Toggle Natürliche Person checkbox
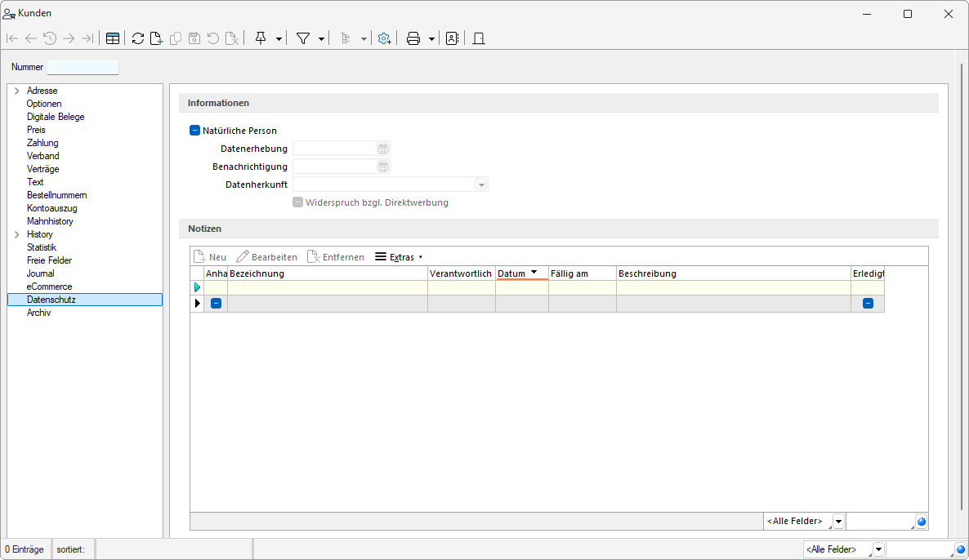This screenshot has width=969, height=560. (194, 131)
